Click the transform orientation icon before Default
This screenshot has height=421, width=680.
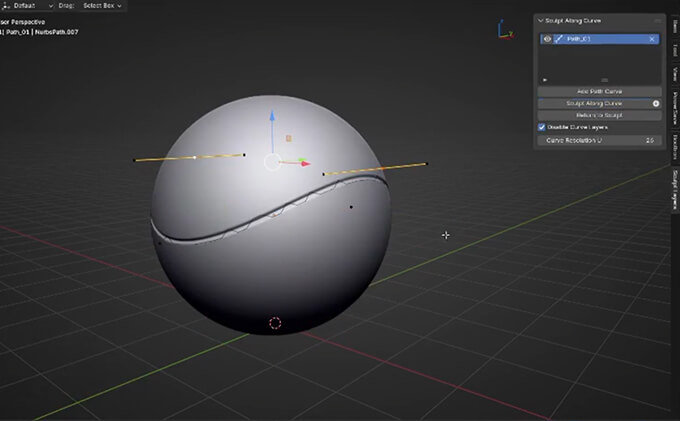pyautogui.click(x=5, y=5)
